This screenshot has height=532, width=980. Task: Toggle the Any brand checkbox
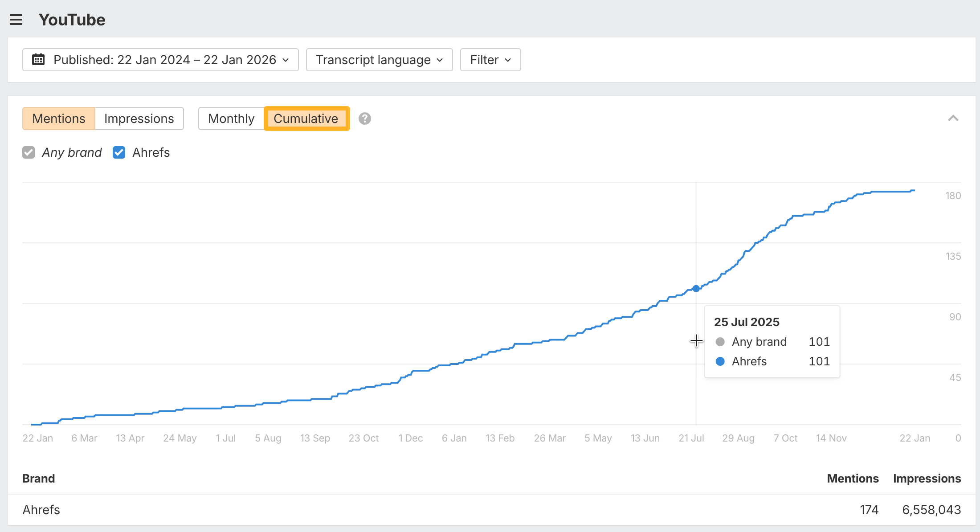click(x=29, y=152)
